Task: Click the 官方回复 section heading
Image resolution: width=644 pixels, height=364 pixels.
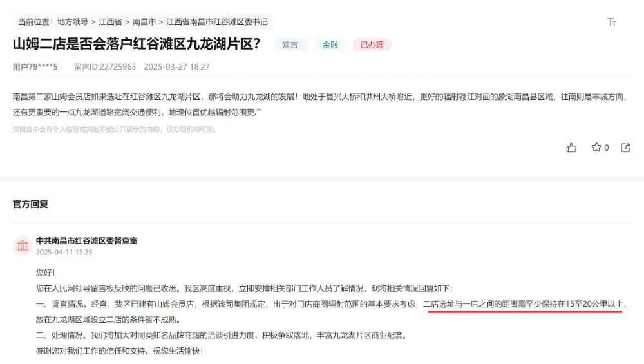Action: pos(30,204)
